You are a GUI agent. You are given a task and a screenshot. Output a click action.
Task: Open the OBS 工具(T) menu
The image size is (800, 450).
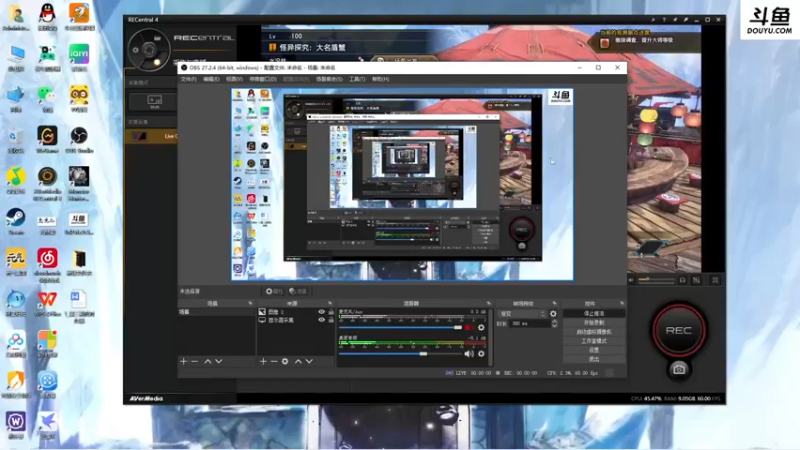tap(357, 79)
